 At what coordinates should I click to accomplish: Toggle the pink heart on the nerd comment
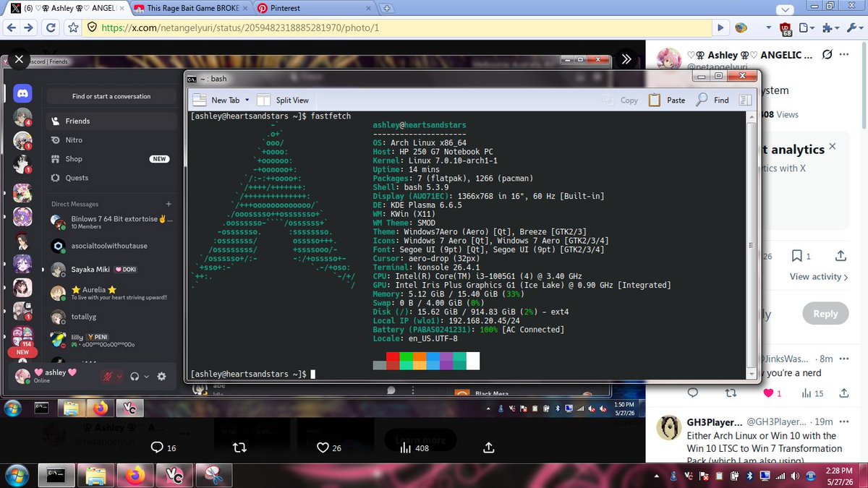(x=773, y=393)
